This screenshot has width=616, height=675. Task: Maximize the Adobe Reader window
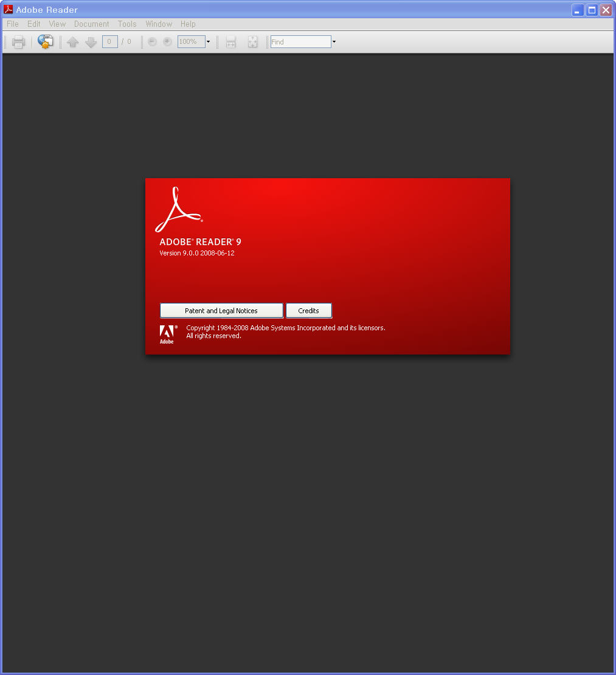click(x=592, y=10)
